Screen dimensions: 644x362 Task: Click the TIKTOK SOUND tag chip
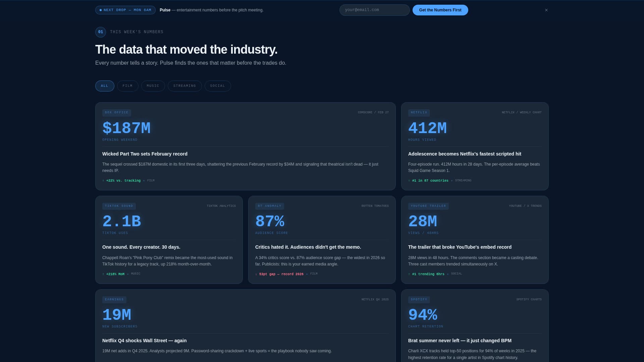[119, 206]
